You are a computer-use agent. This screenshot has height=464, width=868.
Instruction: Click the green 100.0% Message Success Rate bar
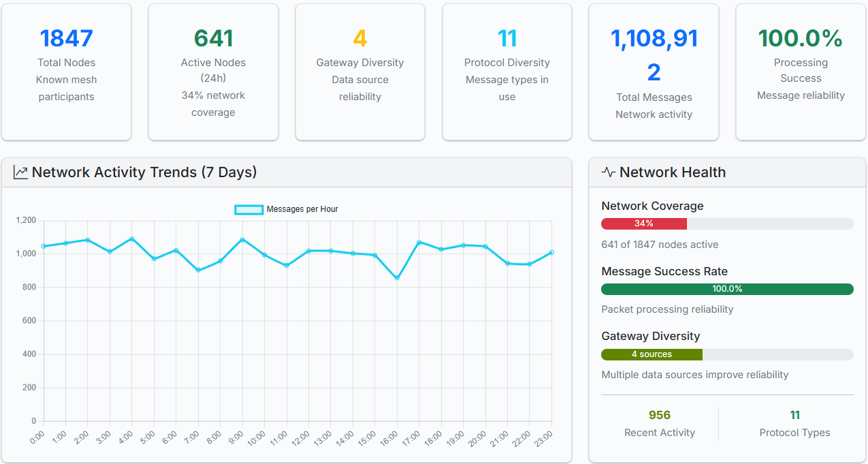click(727, 289)
